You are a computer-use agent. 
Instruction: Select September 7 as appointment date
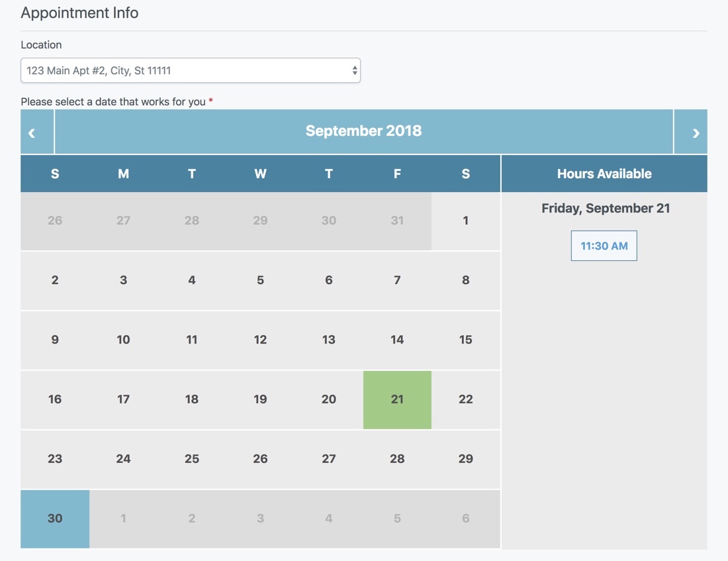click(x=397, y=280)
